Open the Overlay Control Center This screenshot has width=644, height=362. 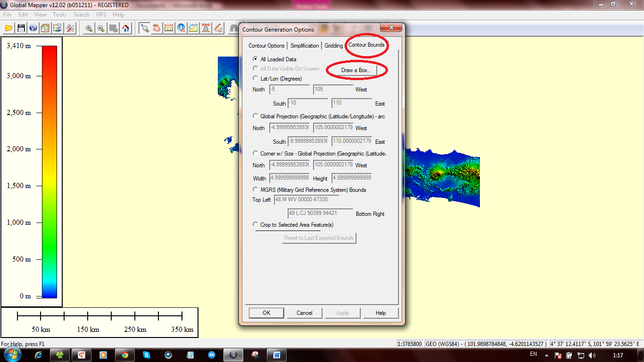point(45,28)
